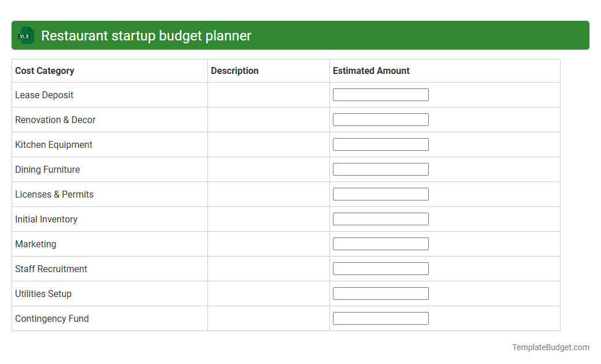The width and height of the screenshot is (601, 364).
Task: Click the Staff Recruitment amount input
Action: coord(380,268)
